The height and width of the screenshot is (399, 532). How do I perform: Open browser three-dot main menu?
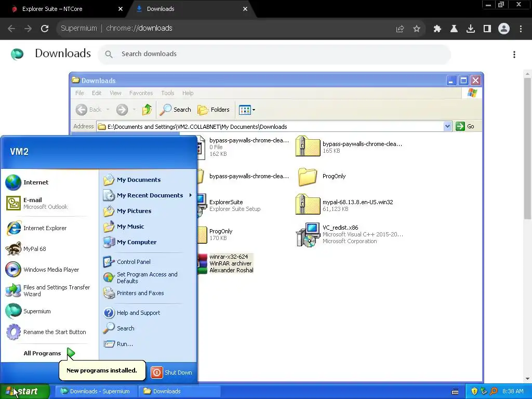(x=521, y=29)
